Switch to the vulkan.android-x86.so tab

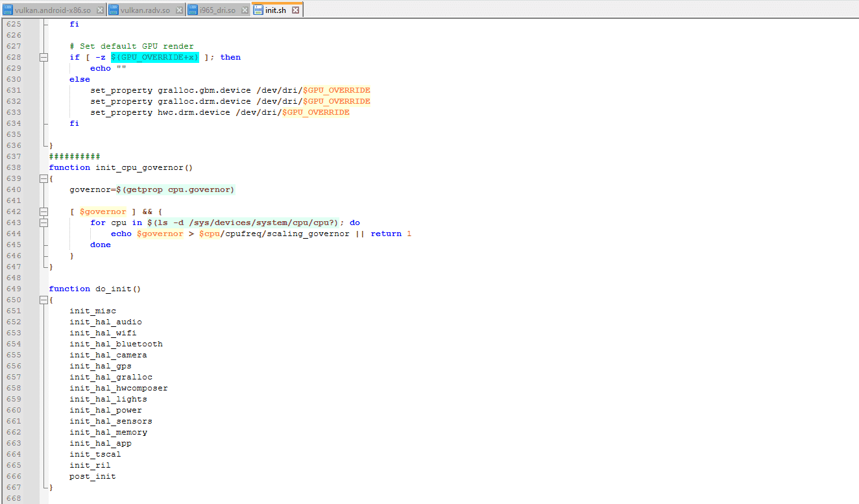(53, 10)
